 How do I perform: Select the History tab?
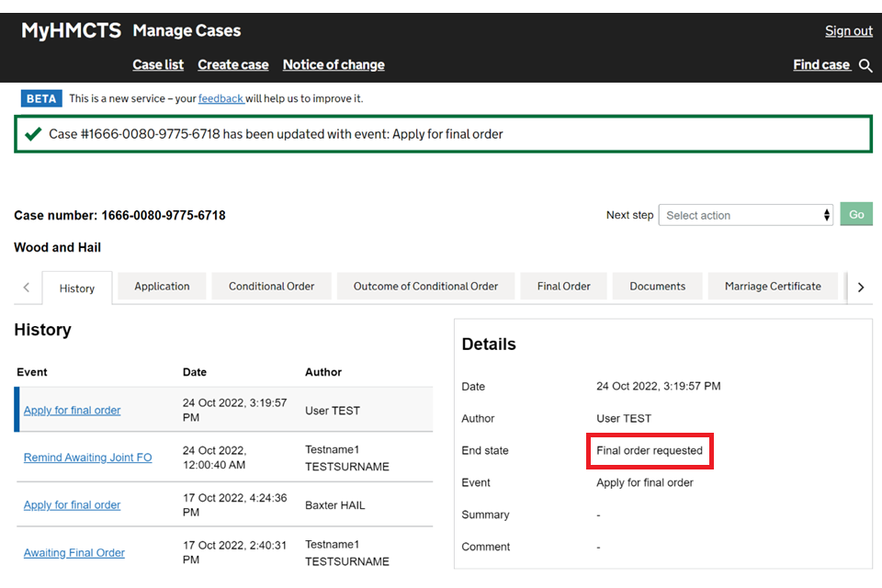[77, 288]
